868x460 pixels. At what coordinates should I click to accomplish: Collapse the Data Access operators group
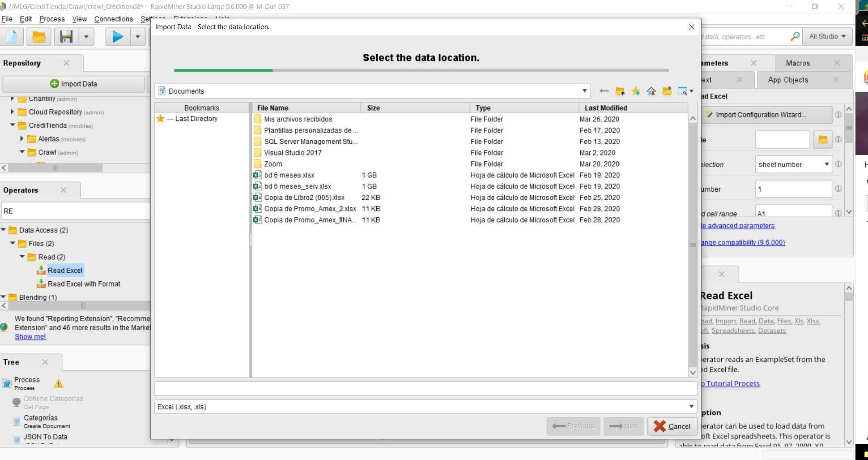(4, 230)
